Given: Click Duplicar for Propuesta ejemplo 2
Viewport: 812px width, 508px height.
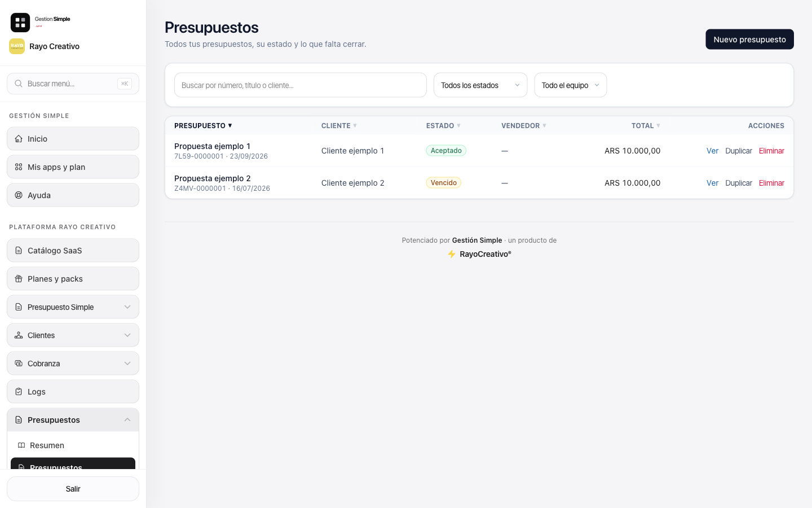Looking at the screenshot, I should pyautogui.click(x=739, y=183).
